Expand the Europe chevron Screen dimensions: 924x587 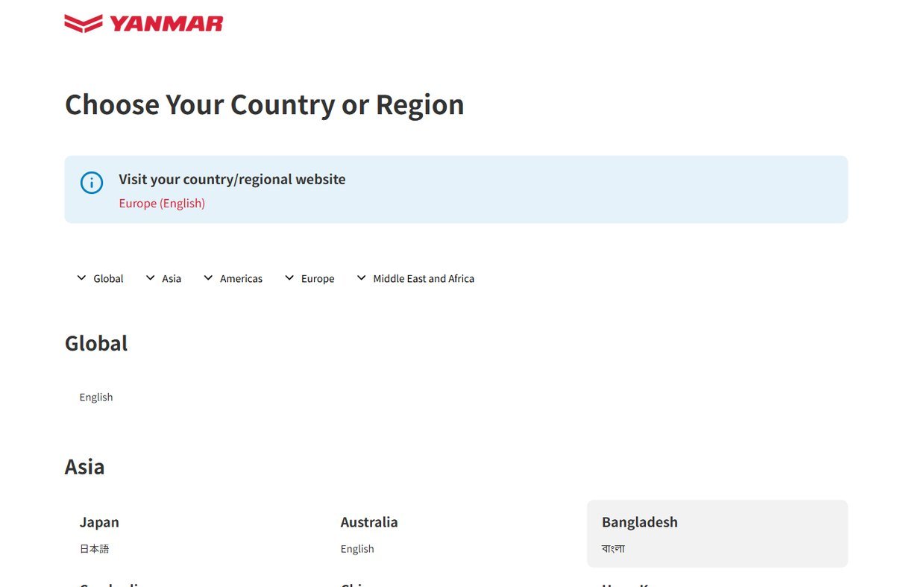click(x=289, y=278)
